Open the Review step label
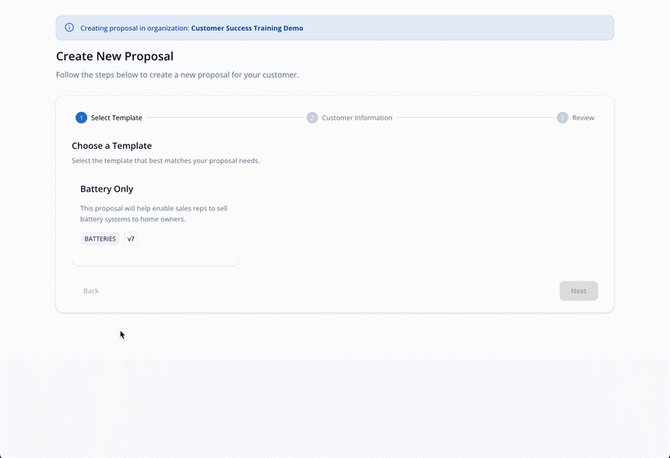 [x=583, y=117]
